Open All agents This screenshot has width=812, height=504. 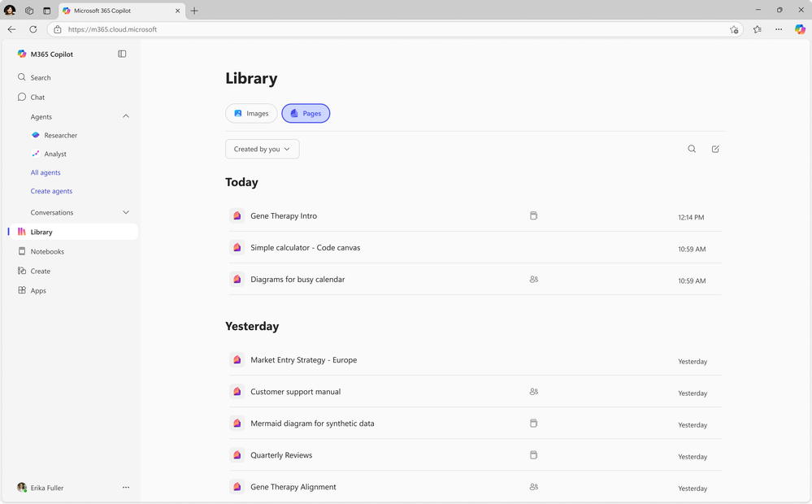(x=46, y=172)
